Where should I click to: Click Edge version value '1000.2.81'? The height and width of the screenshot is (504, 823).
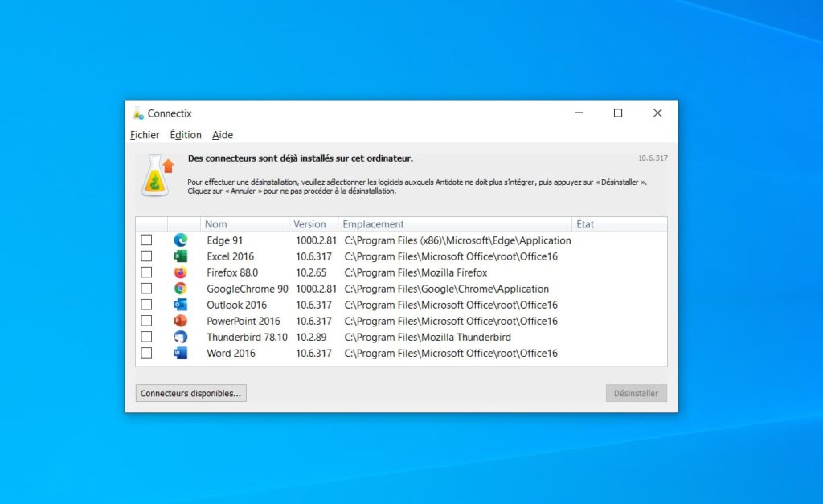(316, 240)
